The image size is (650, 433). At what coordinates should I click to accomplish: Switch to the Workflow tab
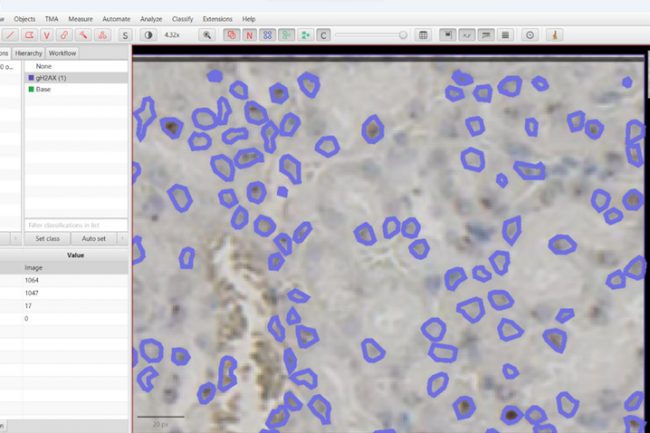(62, 53)
